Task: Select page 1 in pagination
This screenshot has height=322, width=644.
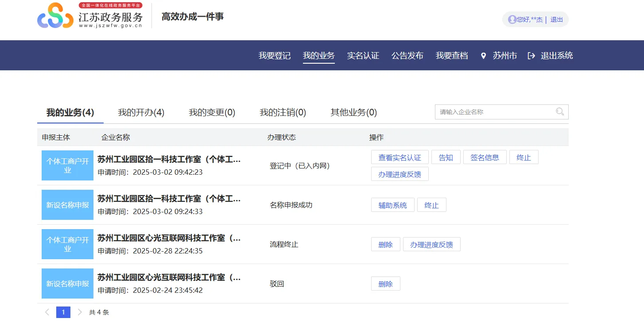Action: click(x=63, y=312)
